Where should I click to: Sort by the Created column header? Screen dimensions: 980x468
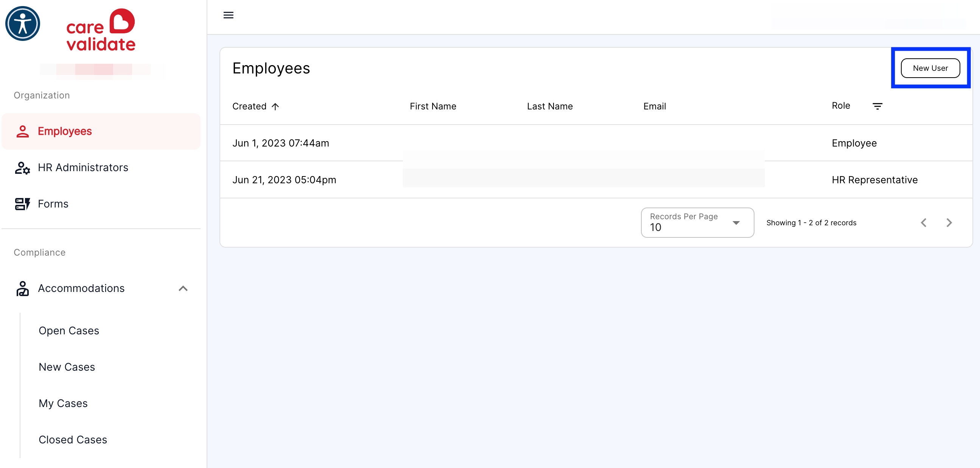coord(250,107)
